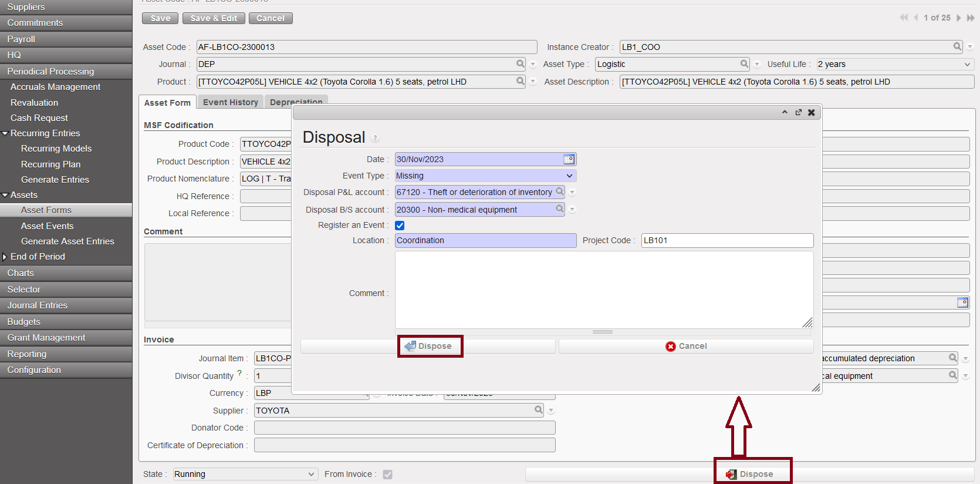Open the Budgets menu
Image resolution: width=980 pixels, height=484 pixels.
pyautogui.click(x=66, y=321)
